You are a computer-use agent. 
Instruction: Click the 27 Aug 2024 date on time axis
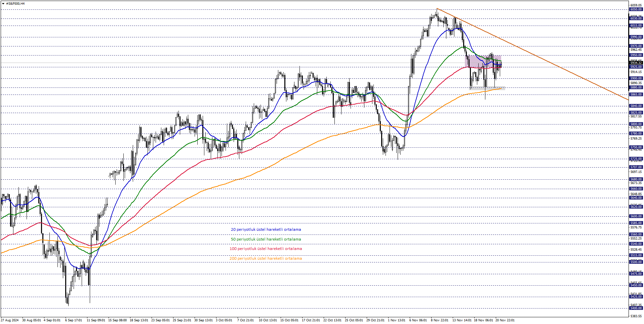coord(10,320)
